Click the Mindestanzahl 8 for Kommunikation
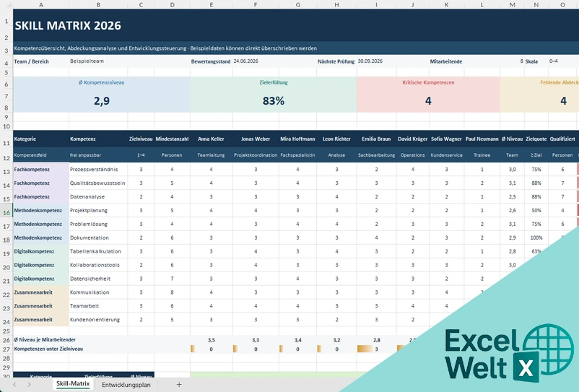The image size is (579, 392). coord(172,292)
